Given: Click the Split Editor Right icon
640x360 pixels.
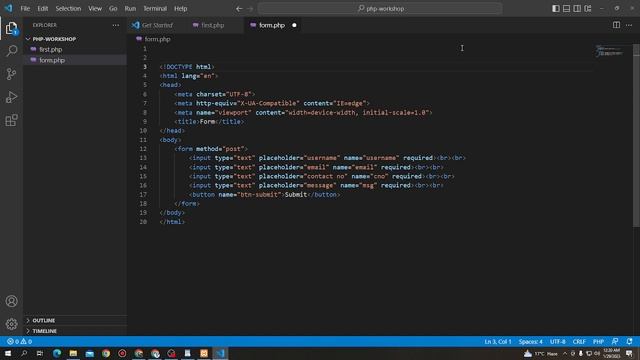Looking at the screenshot, I should pyautogui.click(x=616, y=25).
